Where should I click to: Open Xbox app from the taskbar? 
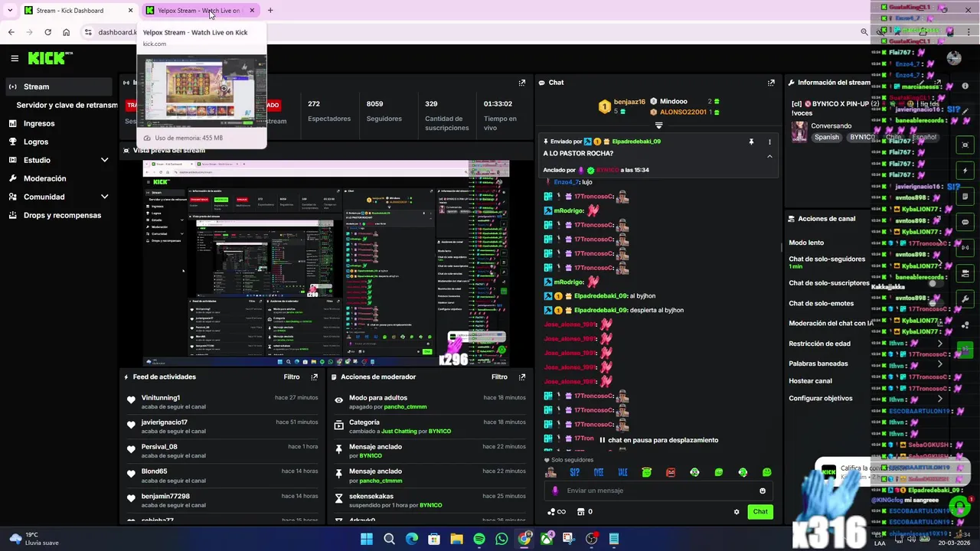tap(547, 539)
